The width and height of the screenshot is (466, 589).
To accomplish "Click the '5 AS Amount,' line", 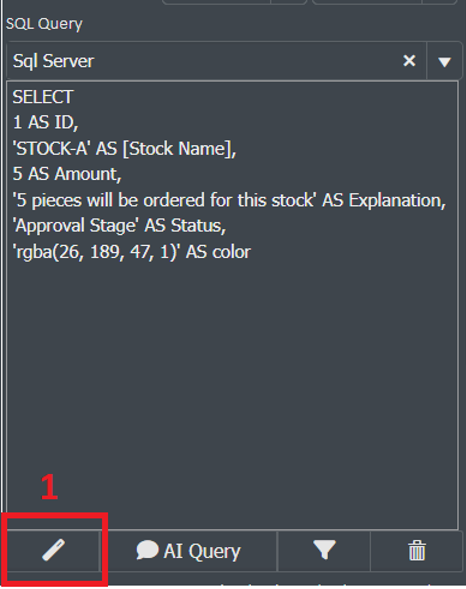I will pos(67,174).
